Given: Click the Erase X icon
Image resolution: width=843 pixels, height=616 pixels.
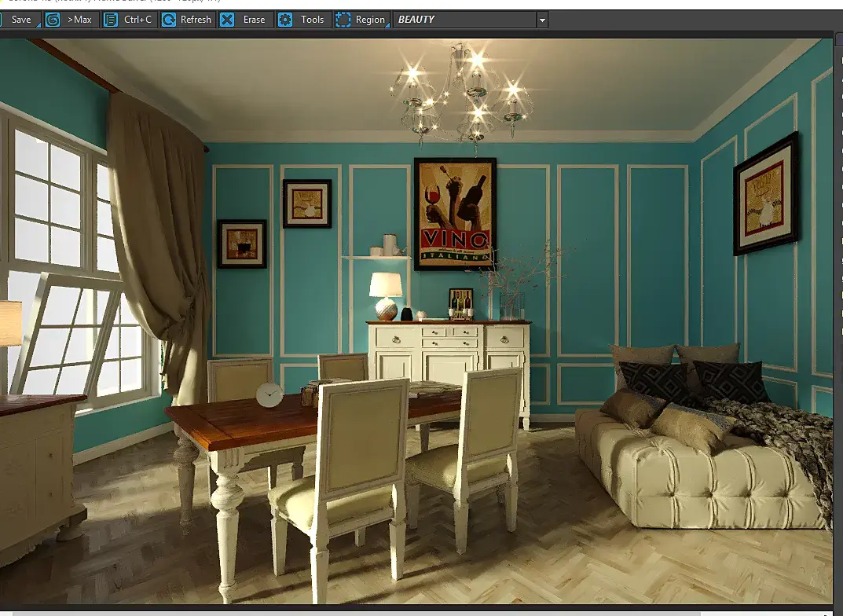Looking at the screenshot, I should coord(227,20).
